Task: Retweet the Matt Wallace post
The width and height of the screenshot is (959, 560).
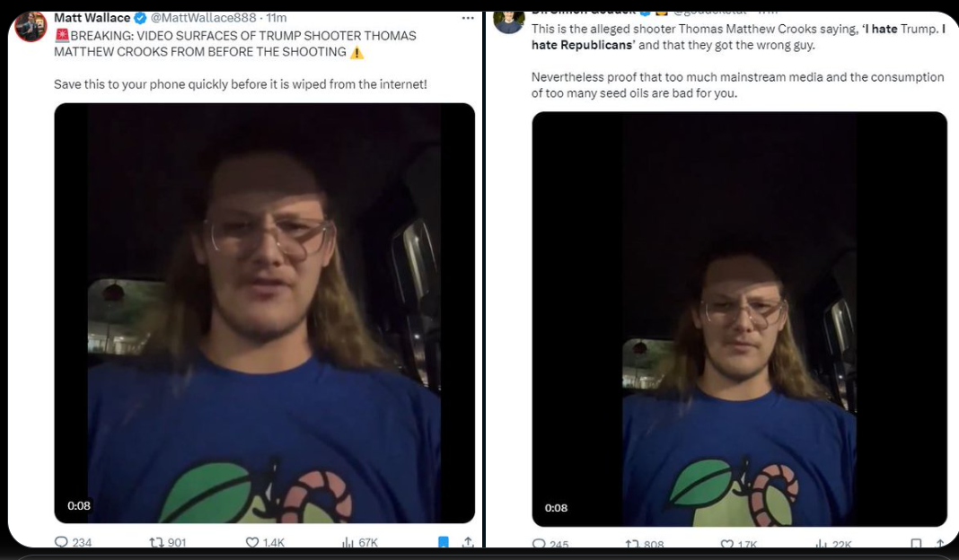Action: click(156, 542)
